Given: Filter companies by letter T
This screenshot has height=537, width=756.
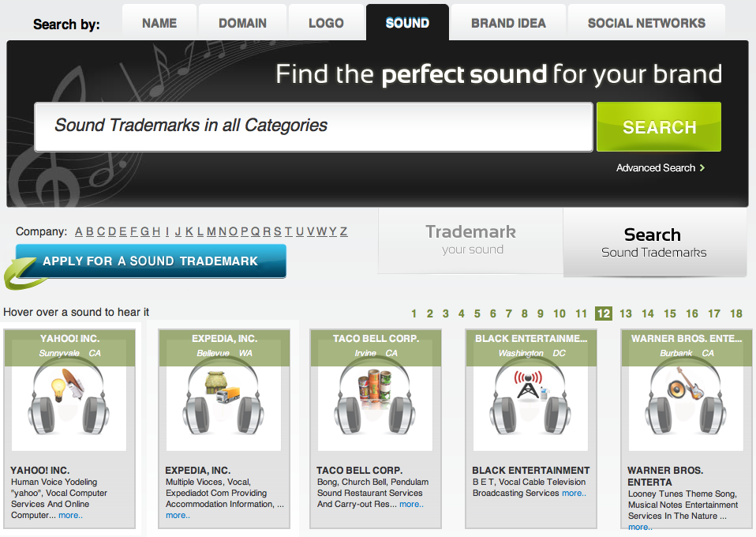Looking at the screenshot, I should point(288,231).
